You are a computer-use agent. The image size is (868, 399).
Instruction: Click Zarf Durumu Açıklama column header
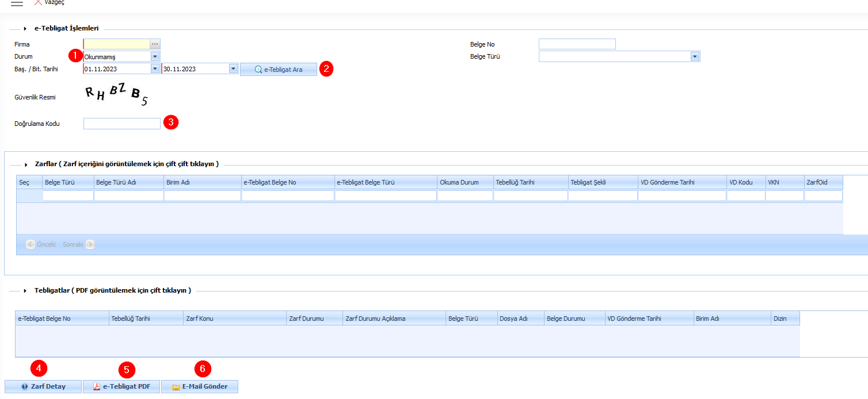(x=394, y=319)
